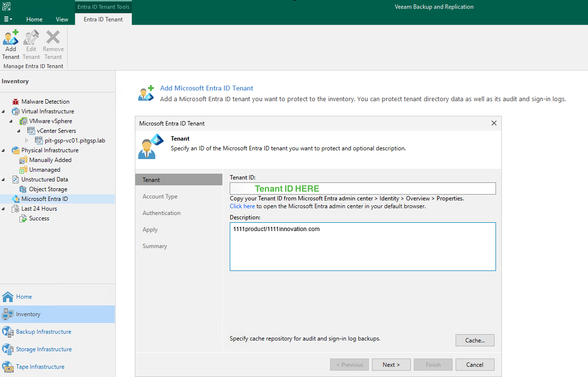Select pit-gsp-vc01.pitgsp.lab server icon
This screenshot has width=588, height=377.
point(39,141)
